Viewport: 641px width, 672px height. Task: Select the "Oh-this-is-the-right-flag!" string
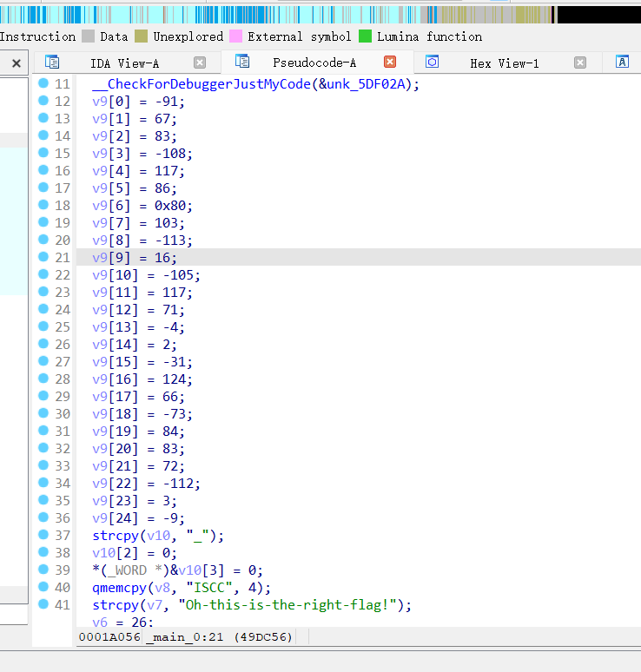[287, 605]
